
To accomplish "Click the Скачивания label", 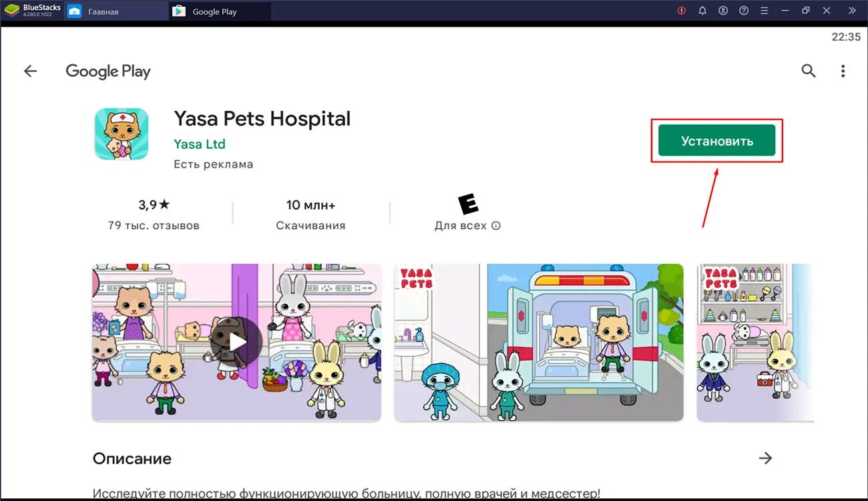I will click(x=310, y=226).
